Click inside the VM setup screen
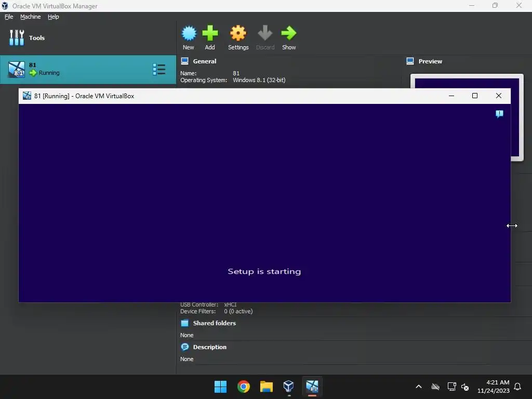Image resolution: width=532 pixels, height=399 pixels. pos(264,203)
